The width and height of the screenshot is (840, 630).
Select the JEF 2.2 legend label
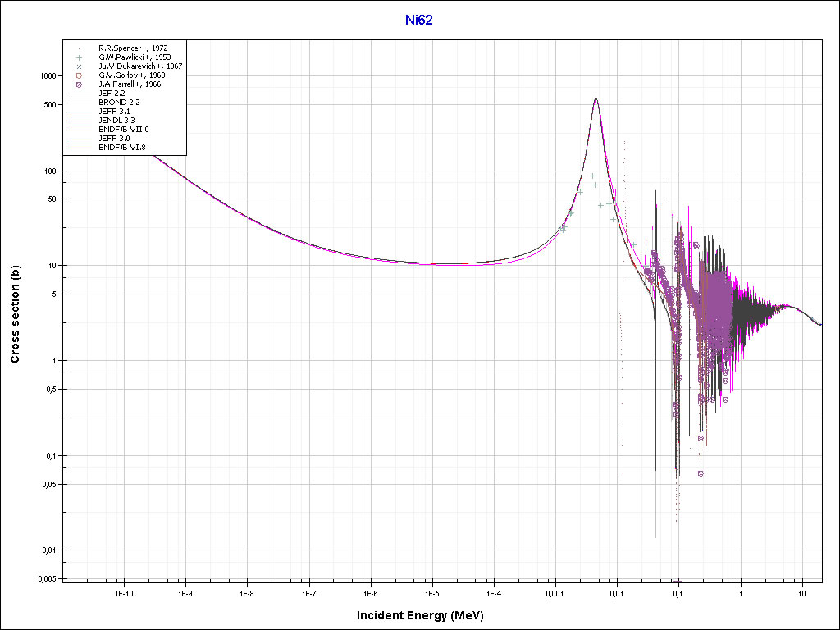(x=112, y=94)
